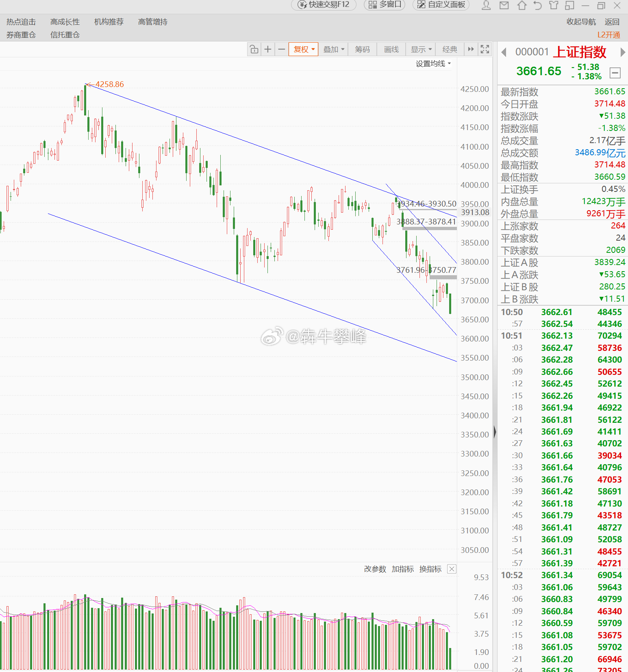Open the 显示 dropdown
The image size is (628, 672).
click(x=421, y=49)
